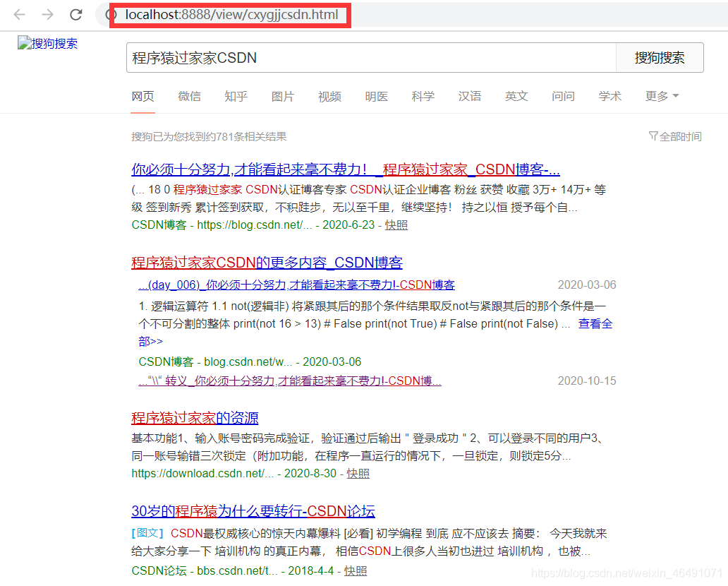Open the 全部时间 time filter

675,137
